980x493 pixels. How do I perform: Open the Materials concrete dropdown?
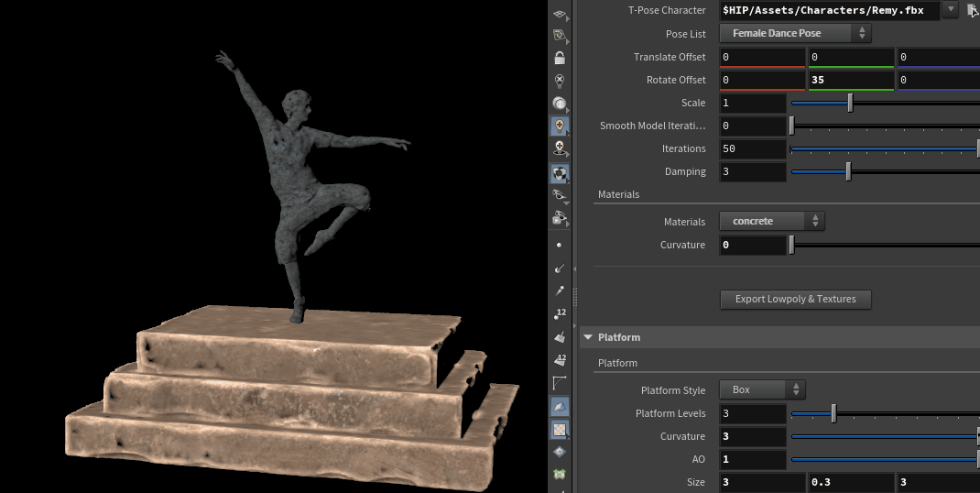pos(772,221)
